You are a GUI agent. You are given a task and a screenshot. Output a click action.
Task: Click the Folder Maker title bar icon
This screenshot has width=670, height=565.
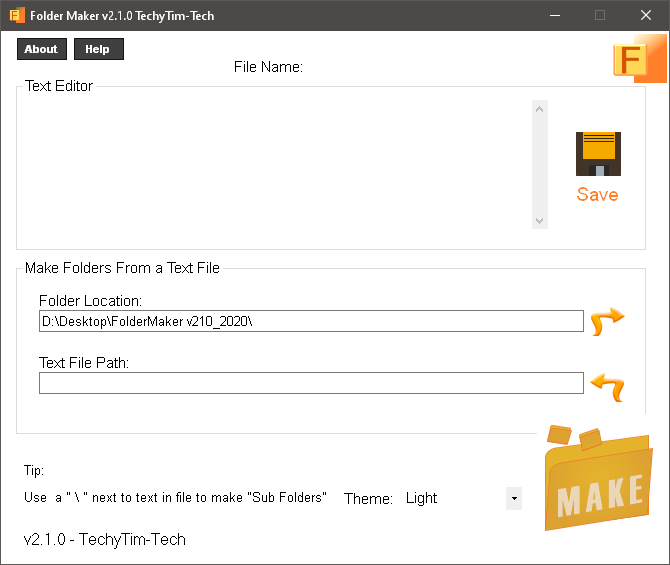coord(17,15)
